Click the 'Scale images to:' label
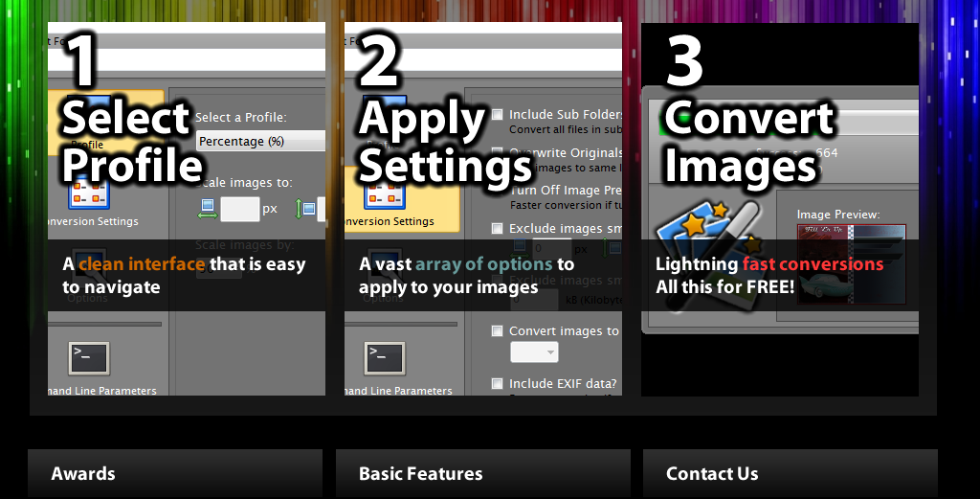The height and width of the screenshot is (499, 980). click(x=244, y=183)
